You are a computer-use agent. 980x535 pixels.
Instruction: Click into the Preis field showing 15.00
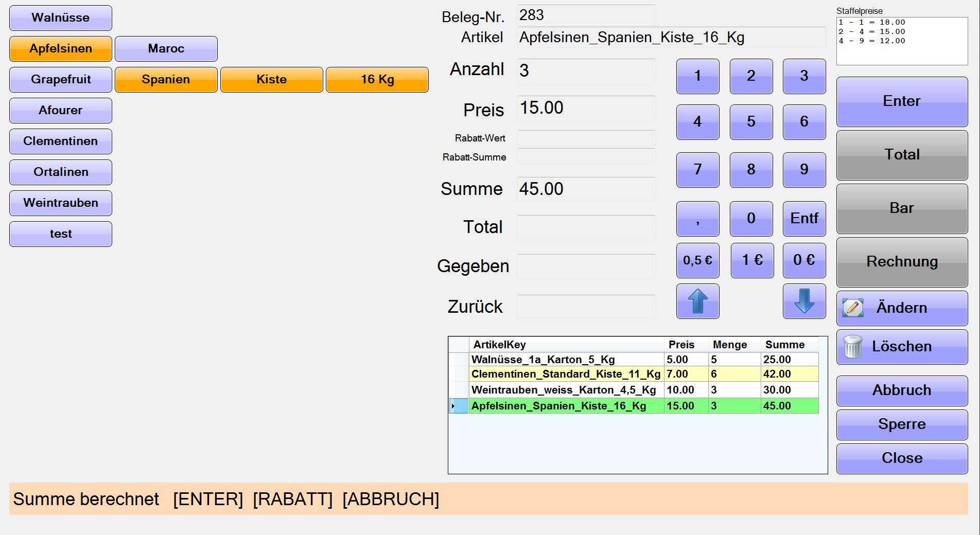pyautogui.click(x=586, y=108)
